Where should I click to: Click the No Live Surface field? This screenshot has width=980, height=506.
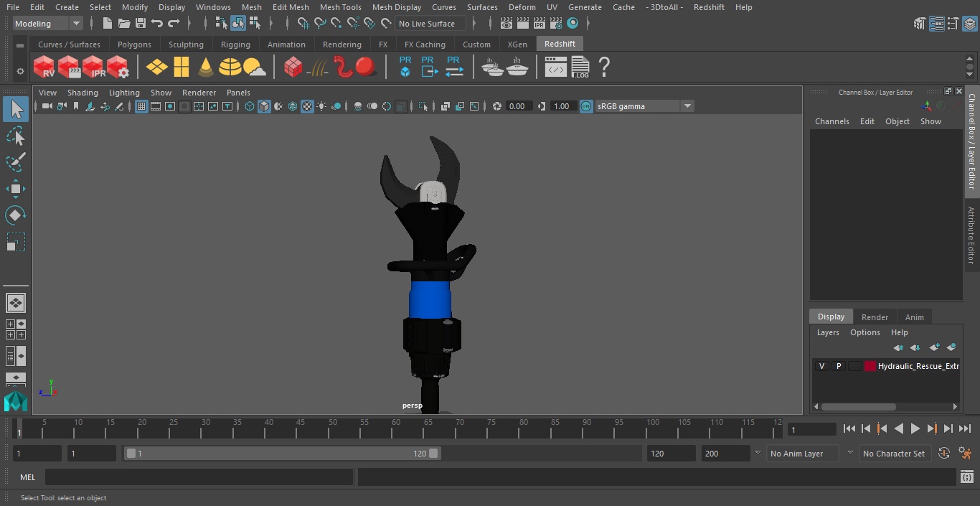[x=430, y=24]
